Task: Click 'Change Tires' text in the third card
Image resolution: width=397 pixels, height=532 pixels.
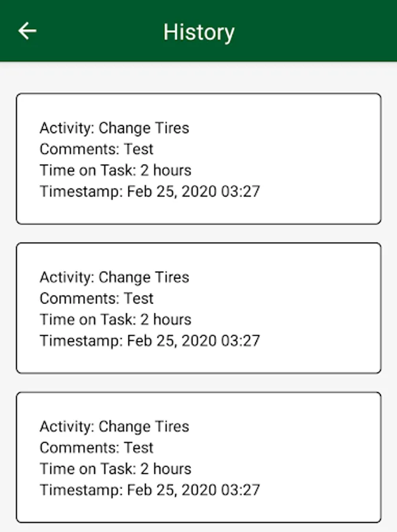Action: click(144, 427)
